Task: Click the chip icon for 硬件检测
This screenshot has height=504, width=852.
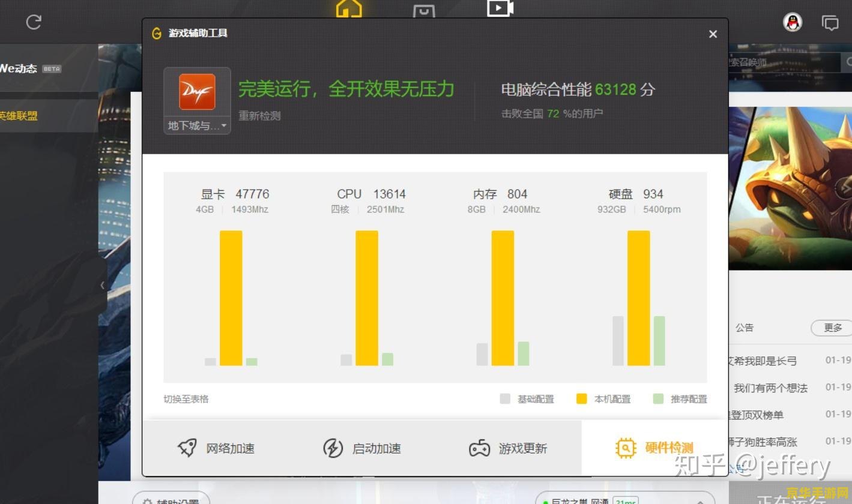Action: [626, 448]
